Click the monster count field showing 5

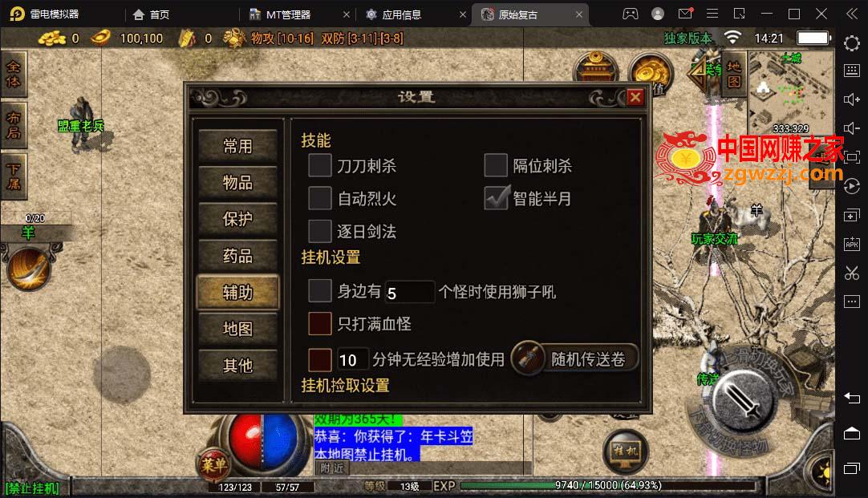[x=410, y=292]
